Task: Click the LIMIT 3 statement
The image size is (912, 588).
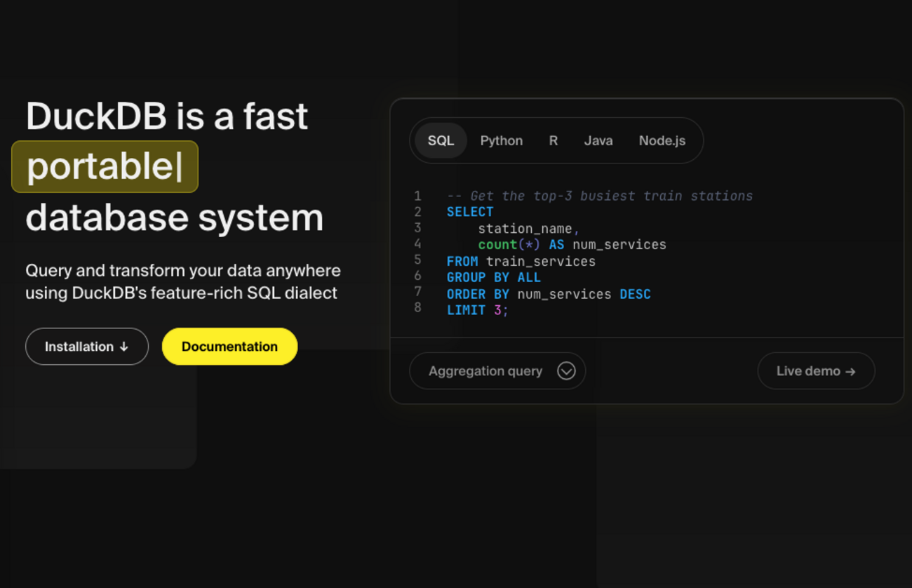Action: coord(476,309)
